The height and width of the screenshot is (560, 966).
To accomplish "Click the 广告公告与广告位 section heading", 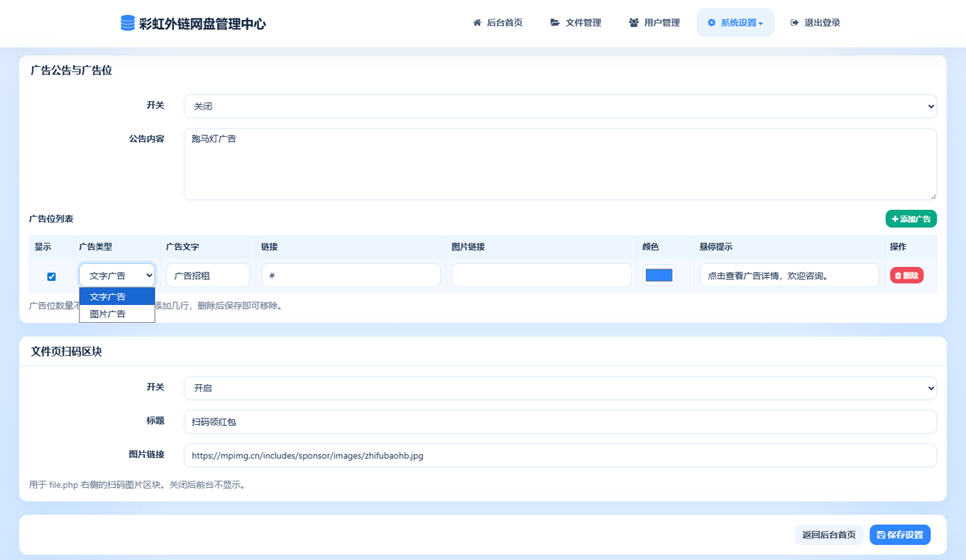I will [71, 71].
